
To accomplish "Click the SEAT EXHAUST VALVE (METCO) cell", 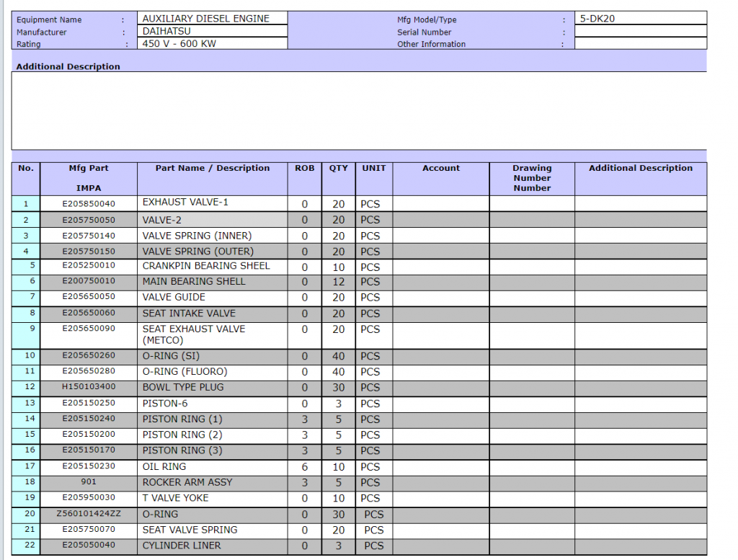I will (x=213, y=334).
